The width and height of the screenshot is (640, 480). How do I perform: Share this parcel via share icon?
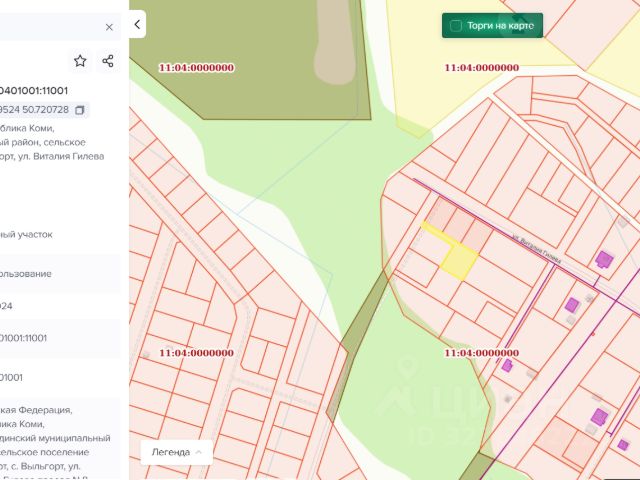108,61
